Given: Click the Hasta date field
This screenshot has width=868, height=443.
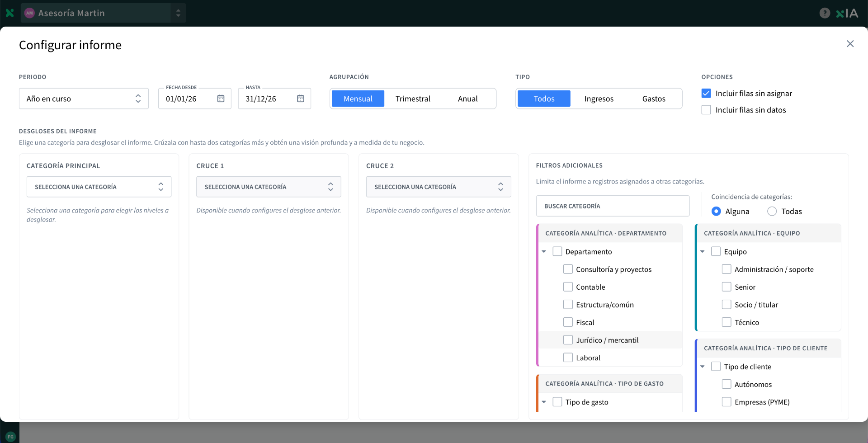Looking at the screenshot, I should [274, 99].
